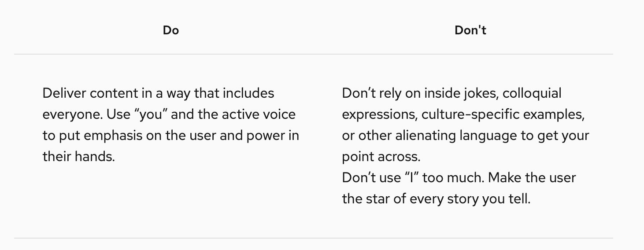Click the "Don't" column header

click(470, 30)
